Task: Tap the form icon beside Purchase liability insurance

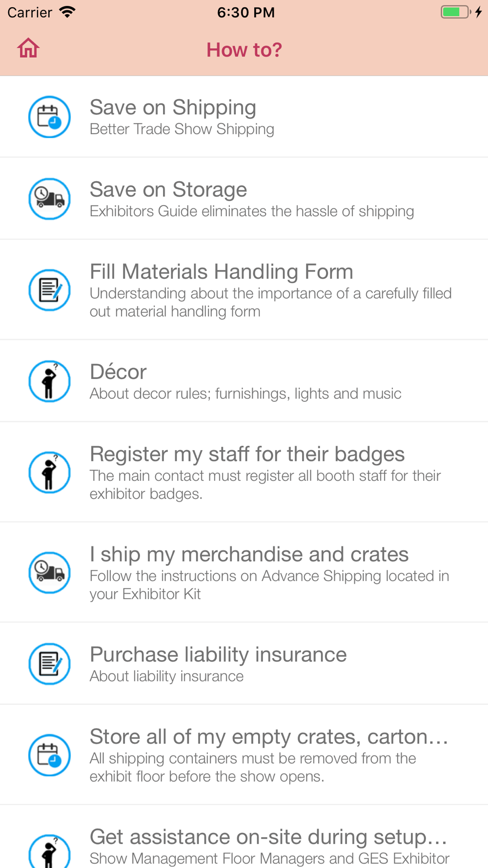Action: pyautogui.click(x=49, y=664)
